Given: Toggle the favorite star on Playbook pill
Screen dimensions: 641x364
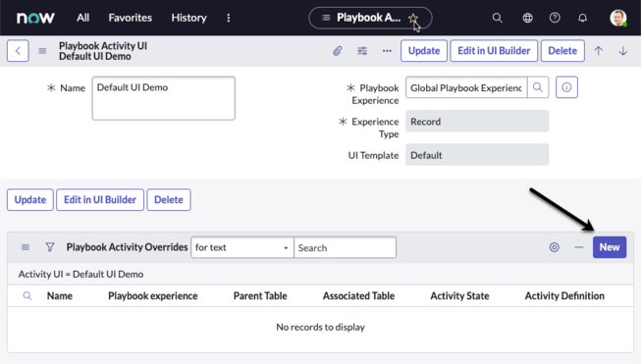Looking at the screenshot, I should 413,18.
